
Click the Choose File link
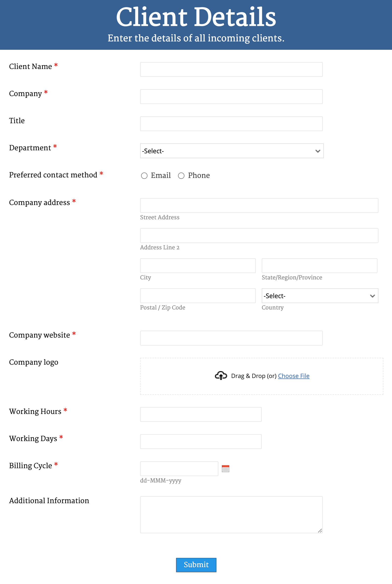(x=294, y=376)
